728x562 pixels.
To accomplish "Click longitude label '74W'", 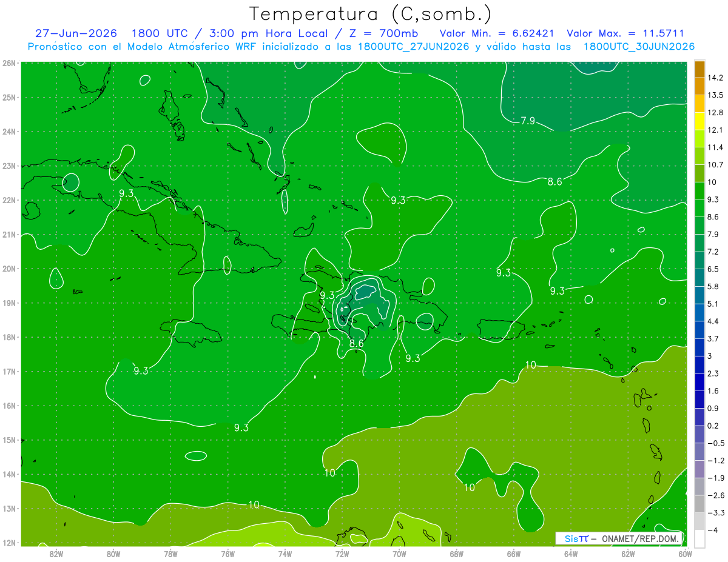I will point(285,554).
